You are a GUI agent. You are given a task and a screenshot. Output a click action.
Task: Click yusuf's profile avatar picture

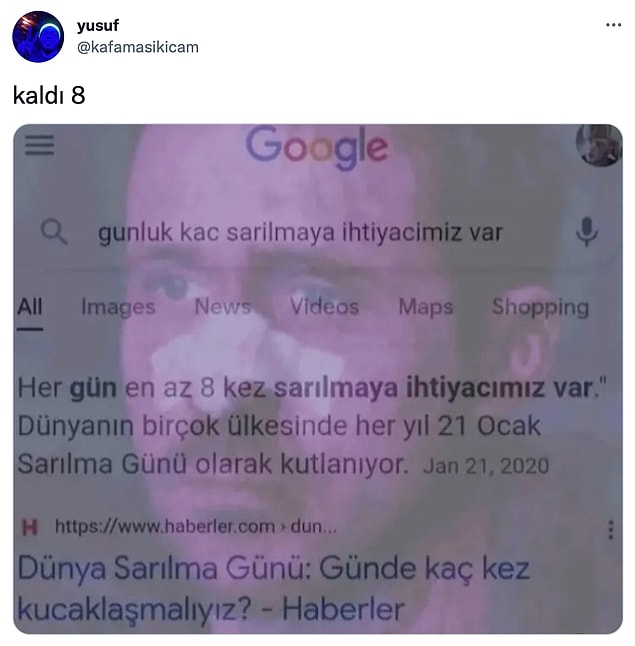point(38,37)
